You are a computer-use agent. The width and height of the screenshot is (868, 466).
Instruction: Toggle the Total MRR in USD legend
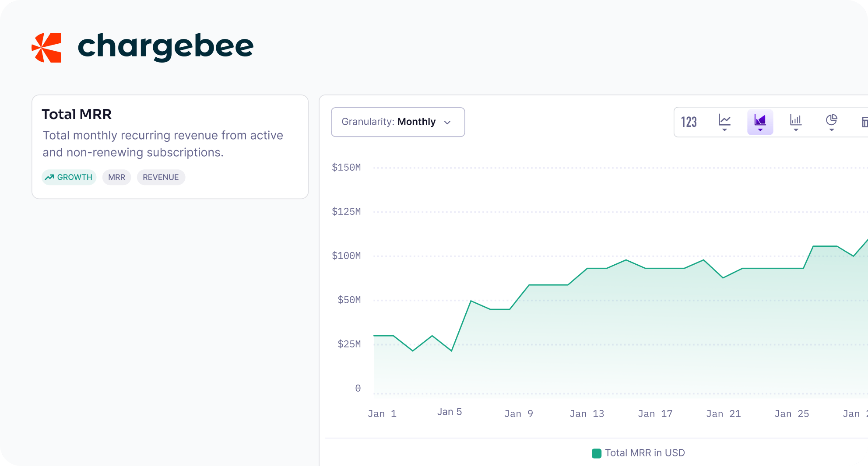638,453
